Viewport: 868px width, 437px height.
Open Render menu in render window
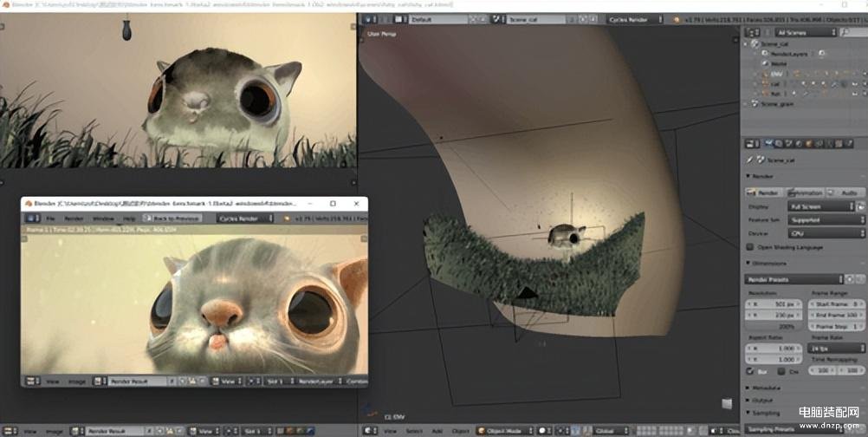74,218
